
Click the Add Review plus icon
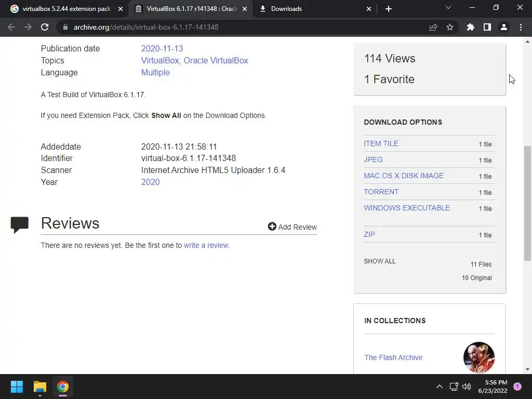pos(272,227)
